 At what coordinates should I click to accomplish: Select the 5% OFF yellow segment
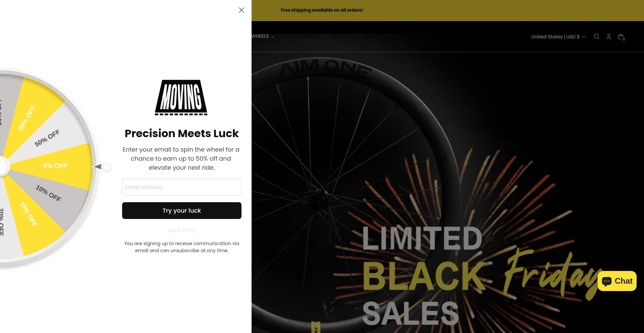point(55,166)
